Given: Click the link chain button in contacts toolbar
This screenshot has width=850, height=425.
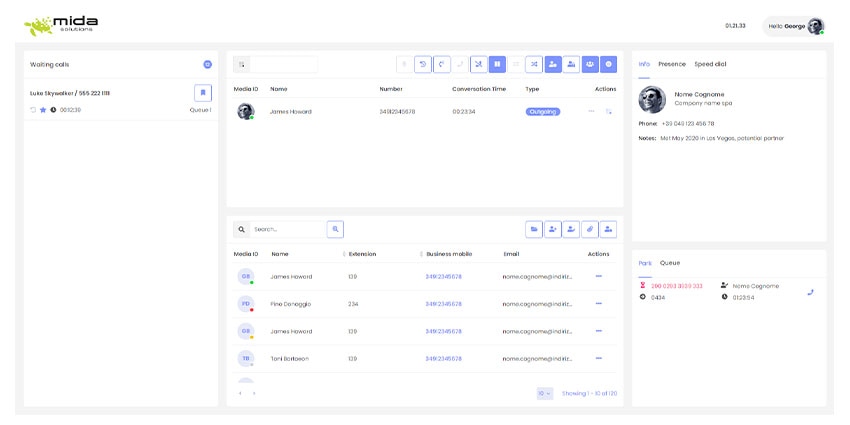Looking at the screenshot, I should pyautogui.click(x=590, y=229).
